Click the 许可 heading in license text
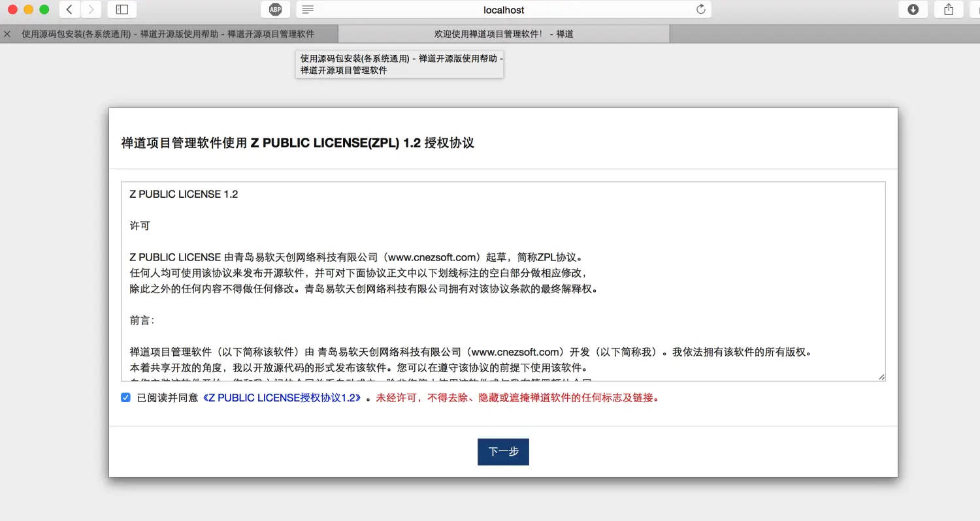The image size is (980, 521). click(140, 226)
